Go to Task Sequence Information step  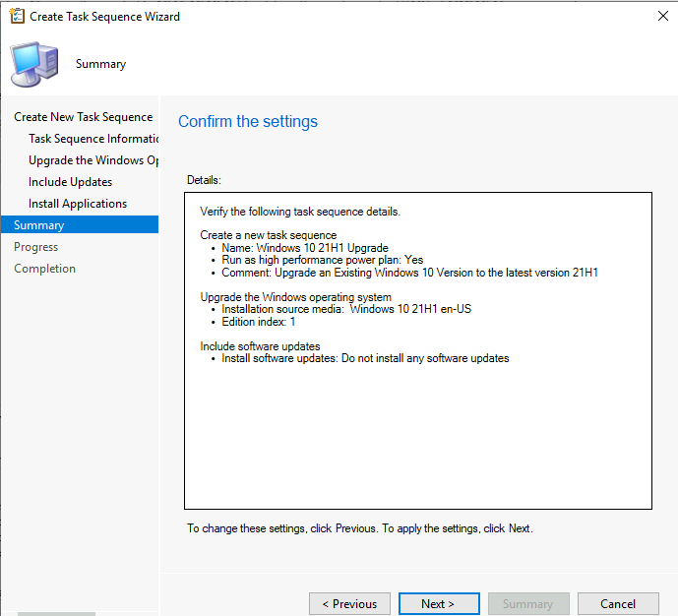tap(93, 139)
